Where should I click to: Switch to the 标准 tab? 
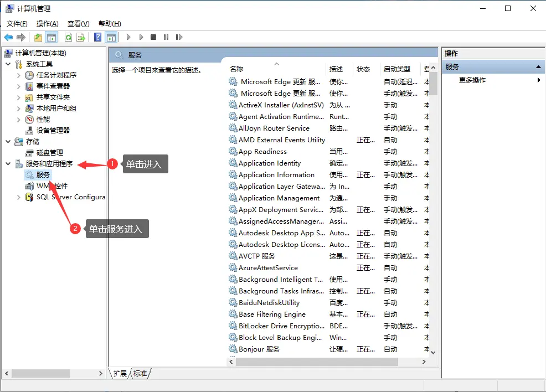140,374
